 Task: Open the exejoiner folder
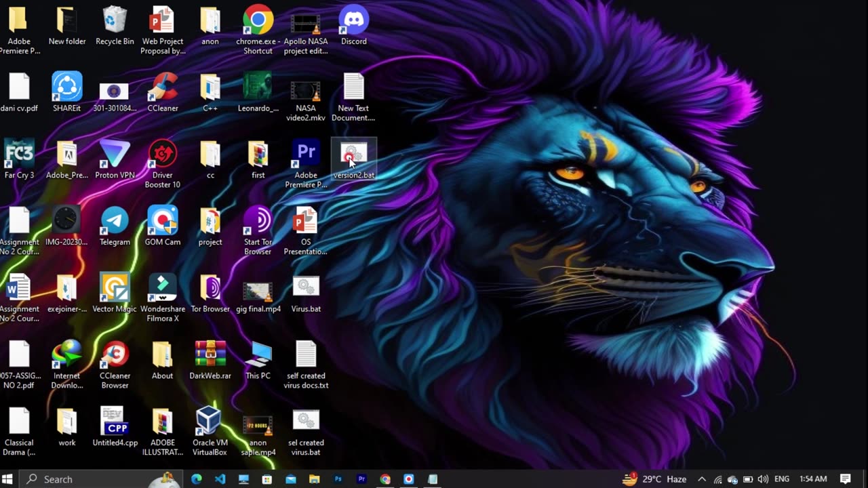coord(67,293)
